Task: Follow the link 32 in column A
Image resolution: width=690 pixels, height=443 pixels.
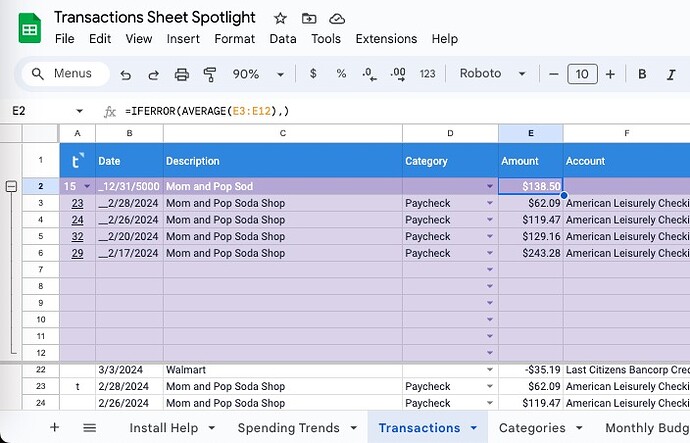Action: click(77, 237)
